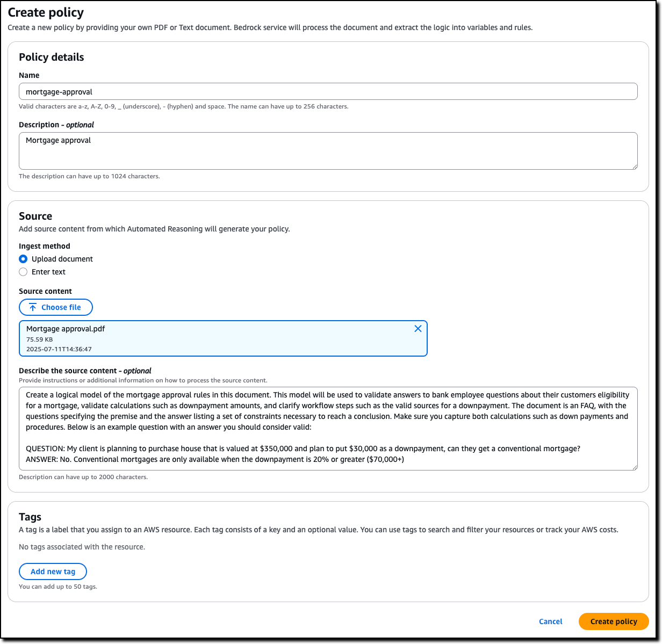662x644 pixels.
Task: Choose the Enter text ingest method
Action: 23,272
